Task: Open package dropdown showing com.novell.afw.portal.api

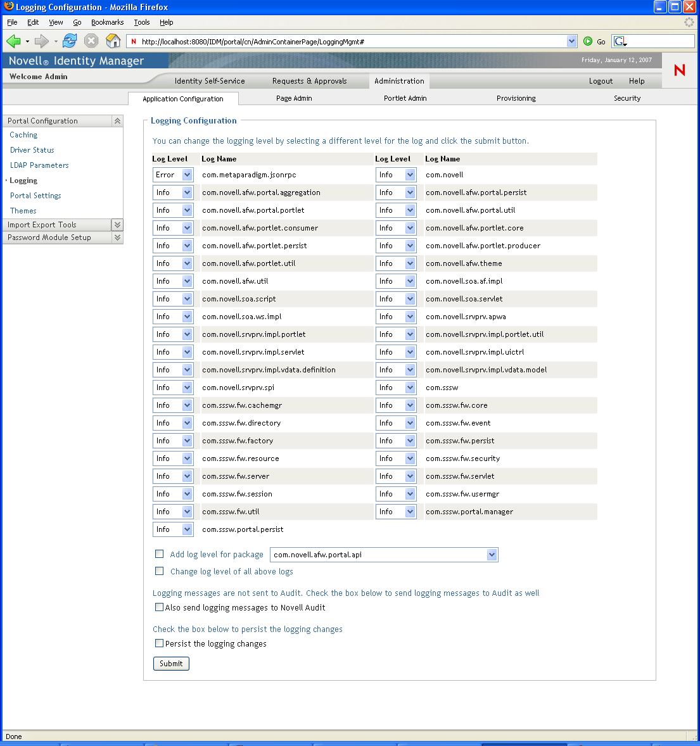Action: point(384,555)
